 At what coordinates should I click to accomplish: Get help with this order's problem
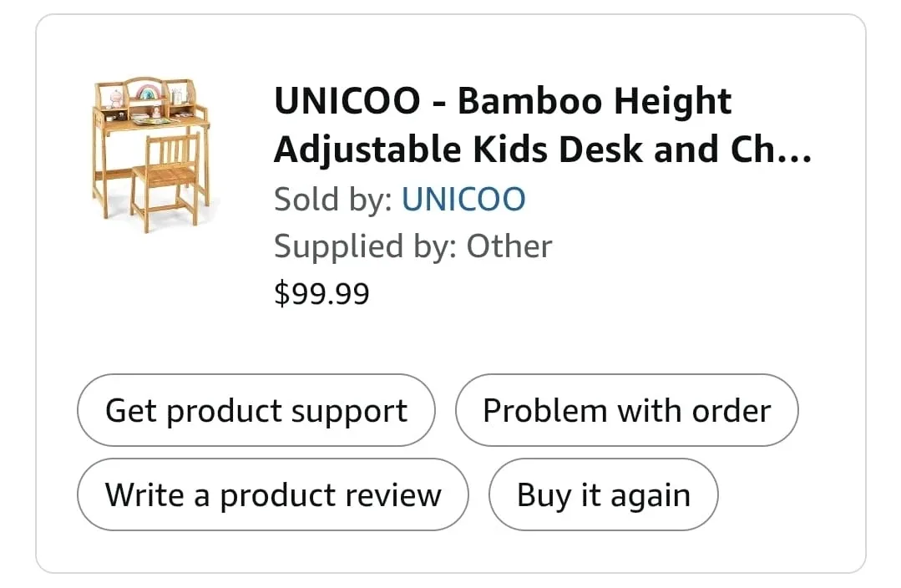pyautogui.click(x=627, y=410)
